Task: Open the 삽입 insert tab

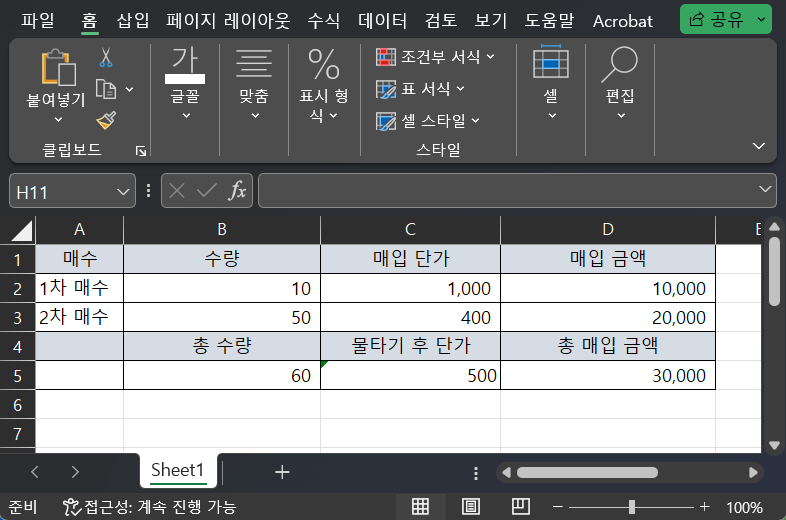Action: pos(133,21)
